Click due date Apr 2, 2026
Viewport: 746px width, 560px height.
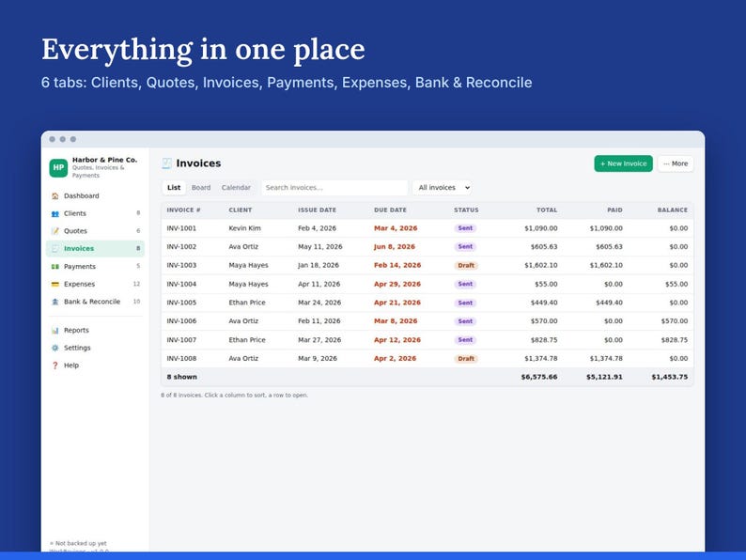[395, 358]
